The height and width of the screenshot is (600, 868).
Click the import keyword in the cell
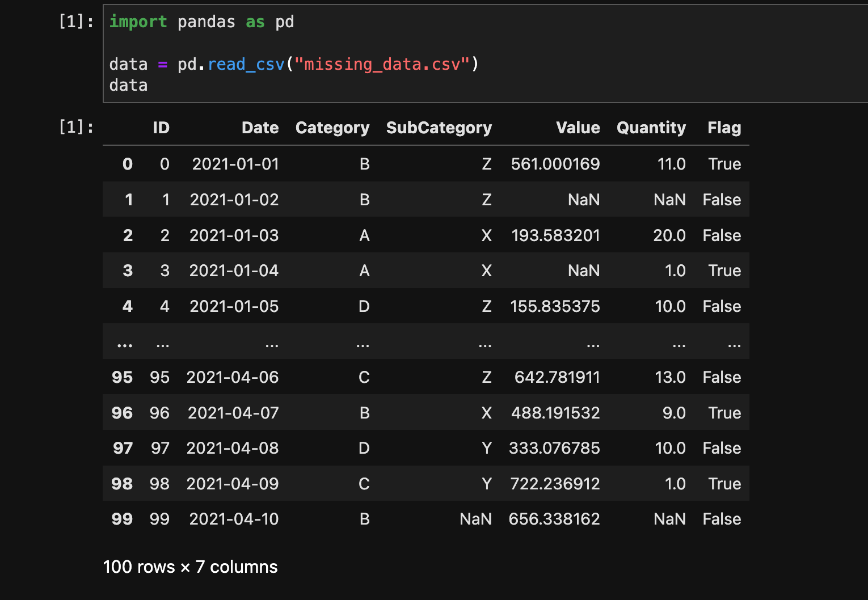[138, 22]
